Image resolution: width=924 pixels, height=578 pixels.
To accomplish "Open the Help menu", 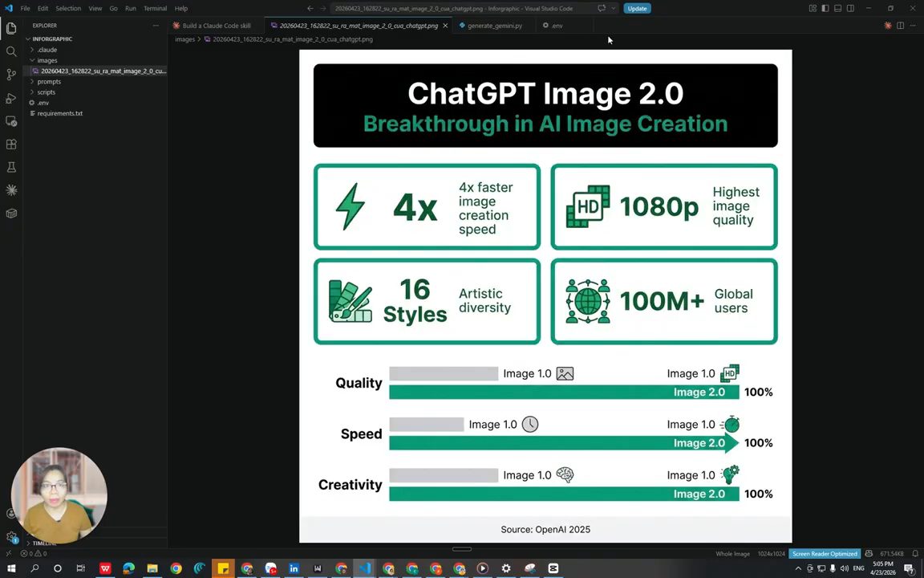I will 181,8.
